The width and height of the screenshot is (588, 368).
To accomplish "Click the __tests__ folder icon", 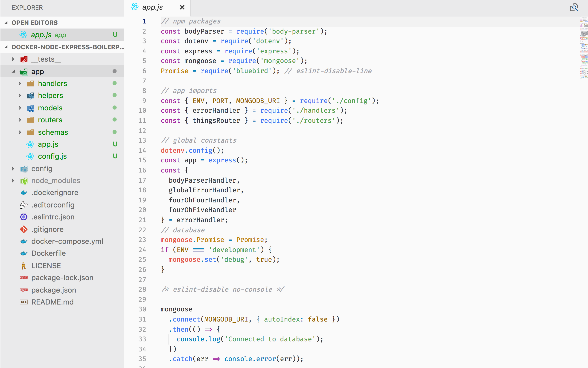I will pos(24,59).
